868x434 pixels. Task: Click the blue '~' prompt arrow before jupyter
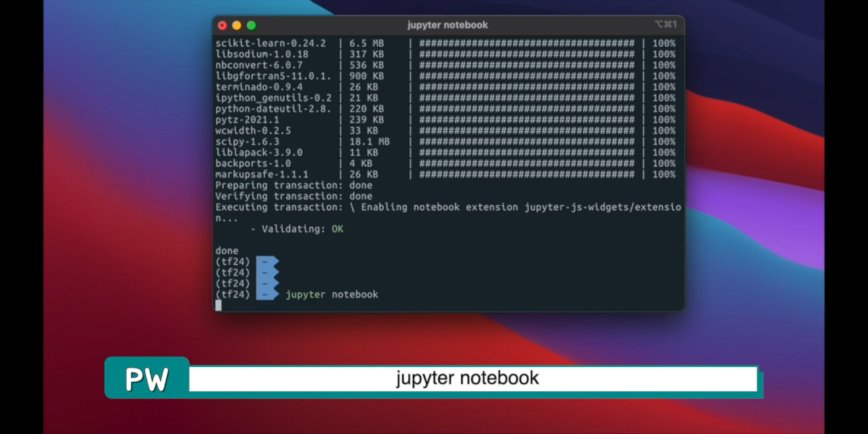(267, 294)
